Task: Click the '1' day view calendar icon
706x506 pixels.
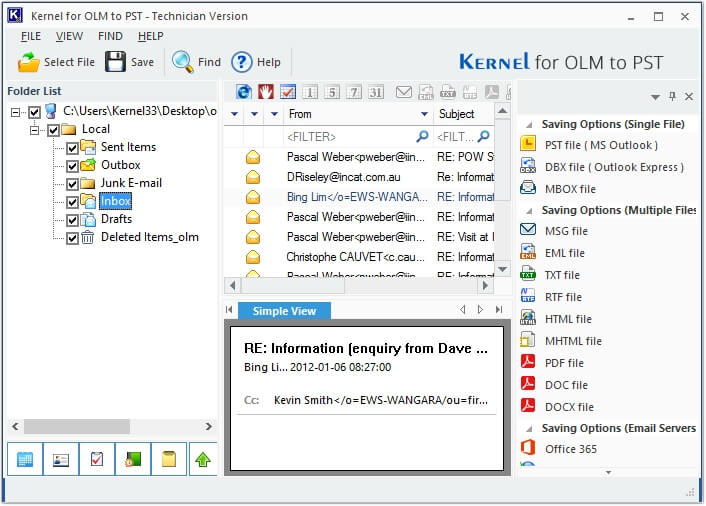Action: (x=310, y=92)
